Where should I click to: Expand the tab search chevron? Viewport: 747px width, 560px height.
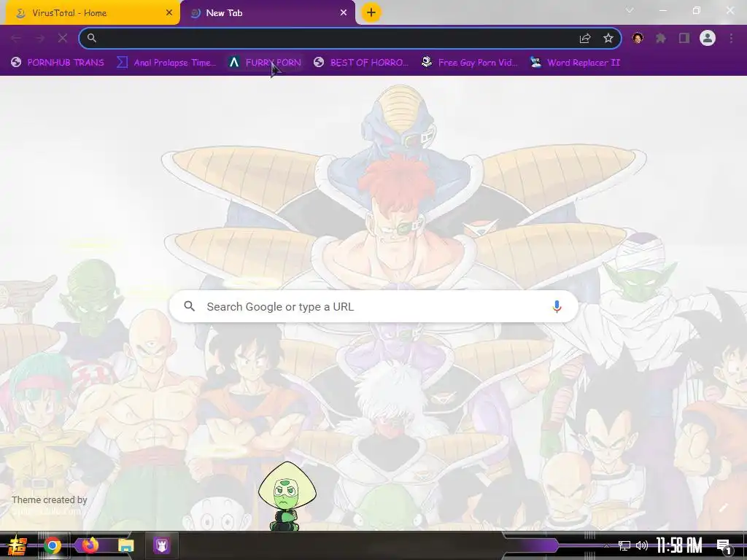[630, 10]
